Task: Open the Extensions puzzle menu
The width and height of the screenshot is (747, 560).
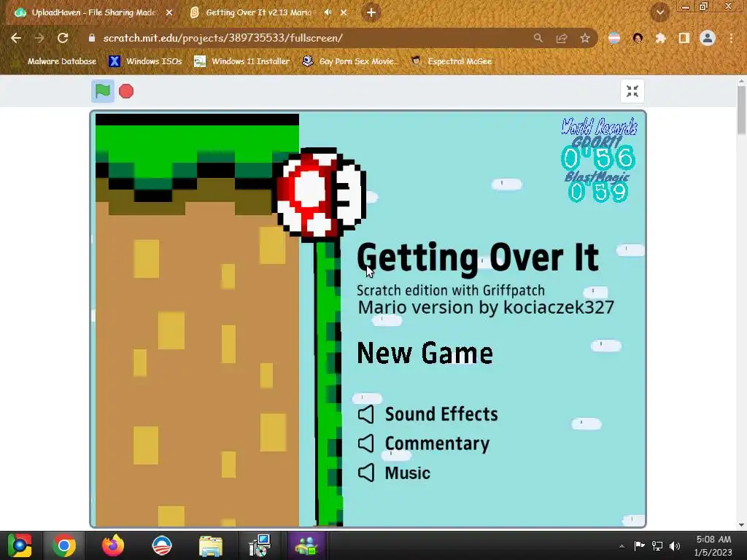Action: (x=660, y=38)
